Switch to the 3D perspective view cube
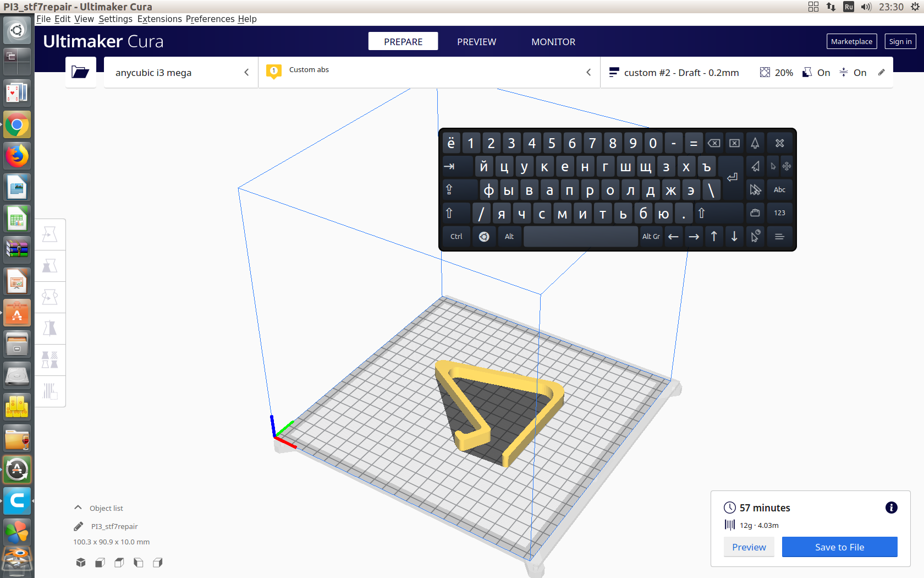Screen dimensions: 924x578 click(81, 562)
